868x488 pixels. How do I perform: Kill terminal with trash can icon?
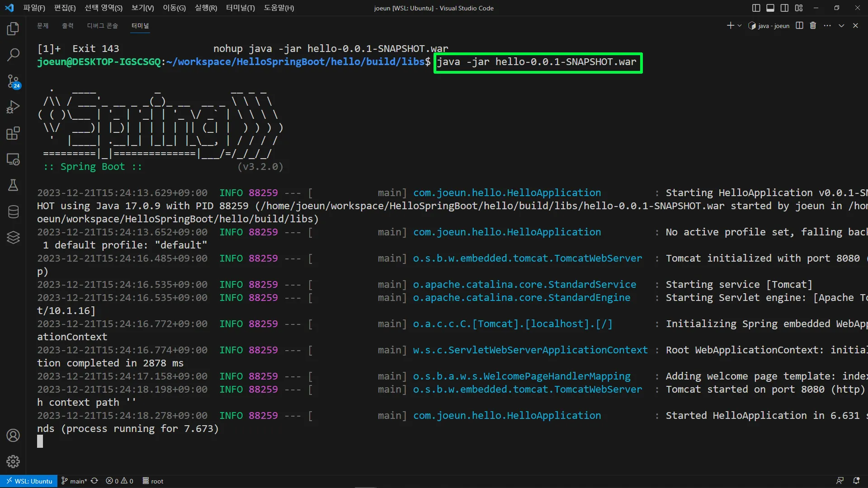tap(813, 26)
